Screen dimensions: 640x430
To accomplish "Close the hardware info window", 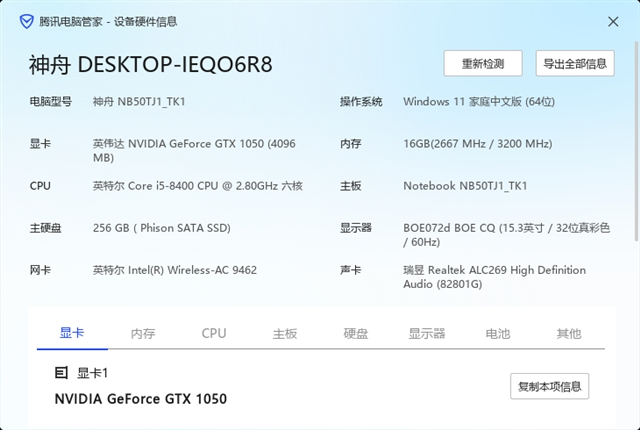I will pos(613,22).
